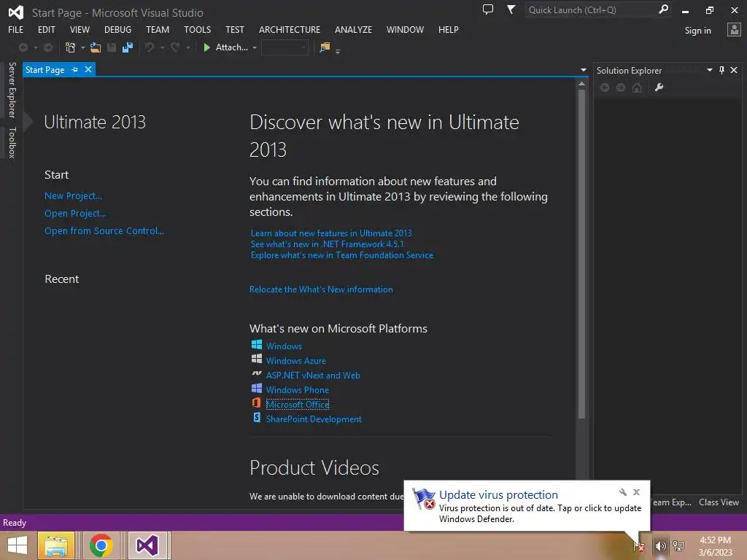Click the network tray icon
Screen dimensions: 747x560
point(678,546)
